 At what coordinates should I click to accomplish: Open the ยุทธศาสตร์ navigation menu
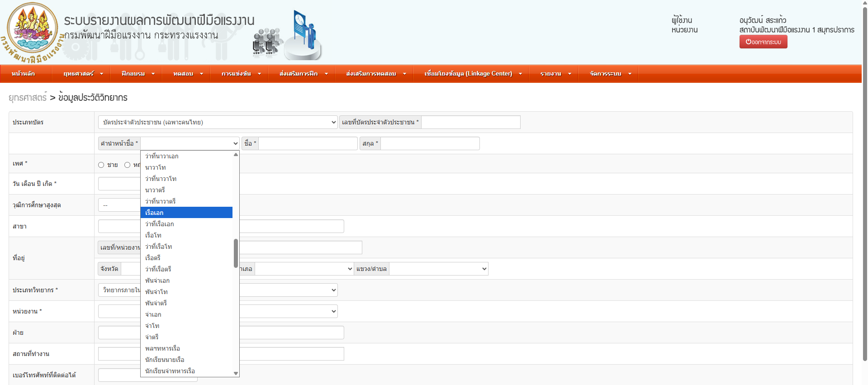83,74
